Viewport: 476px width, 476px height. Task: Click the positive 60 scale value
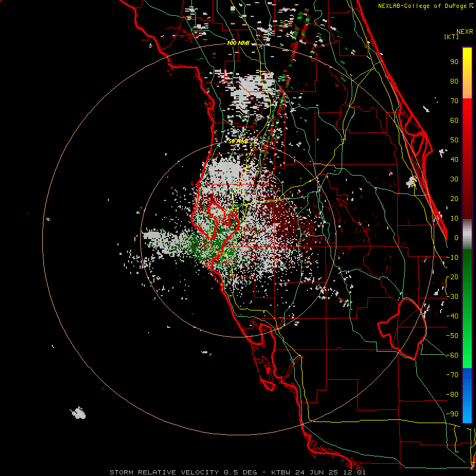454,121
